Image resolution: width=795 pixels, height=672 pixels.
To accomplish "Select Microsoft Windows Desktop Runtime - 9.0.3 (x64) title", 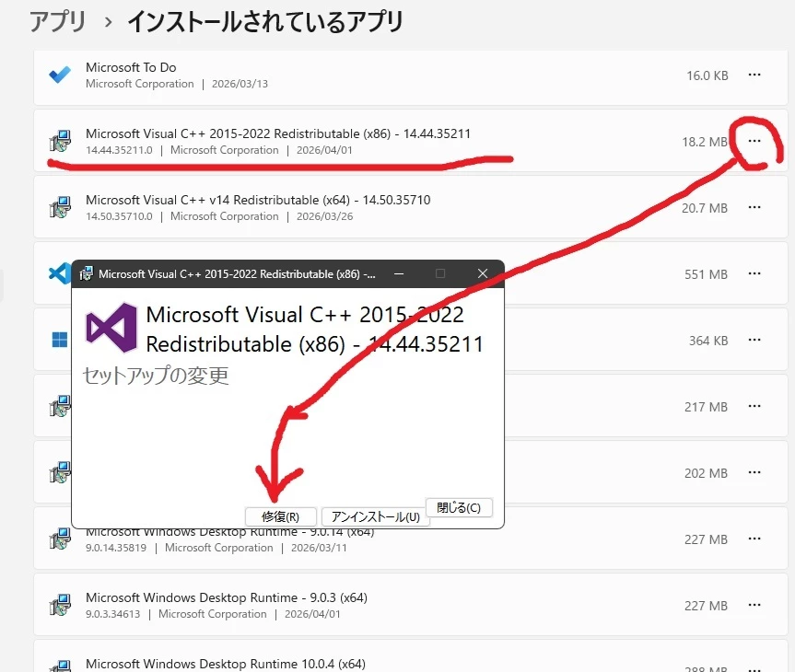I will pos(226,598).
